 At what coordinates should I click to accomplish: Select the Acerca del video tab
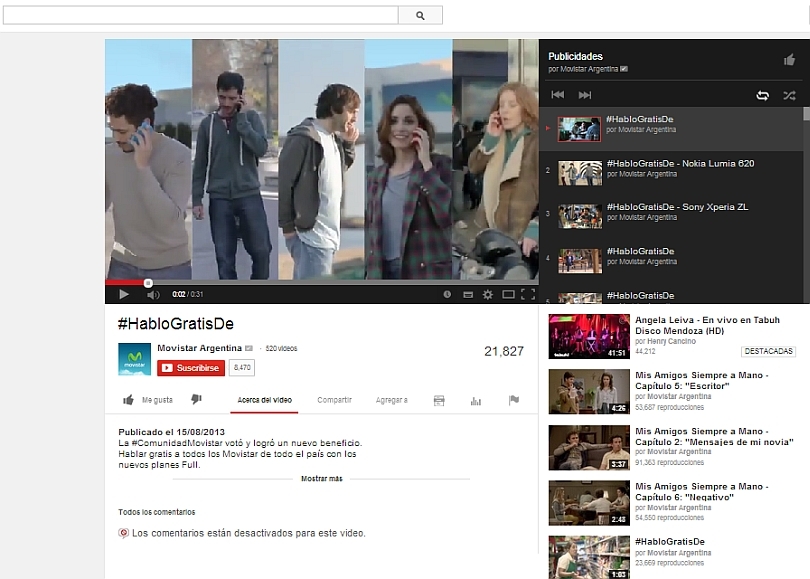point(264,400)
